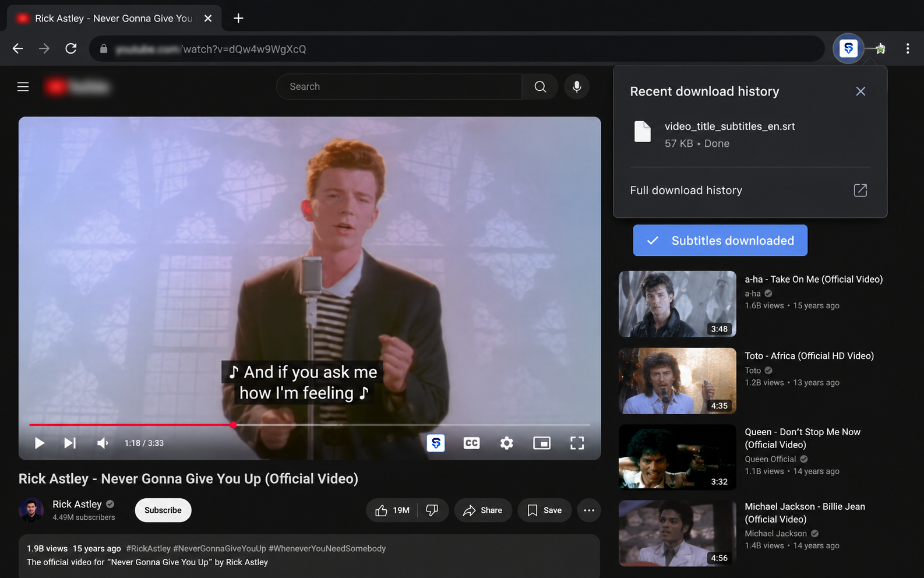Screen dimensions: 924x578
Task: Open a-ha Take On Me thumbnail
Action: (x=678, y=304)
